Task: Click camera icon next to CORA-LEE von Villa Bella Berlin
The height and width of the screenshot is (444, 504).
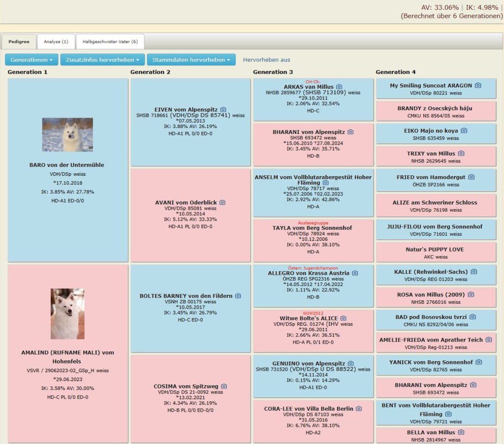Action: point(359,409)
